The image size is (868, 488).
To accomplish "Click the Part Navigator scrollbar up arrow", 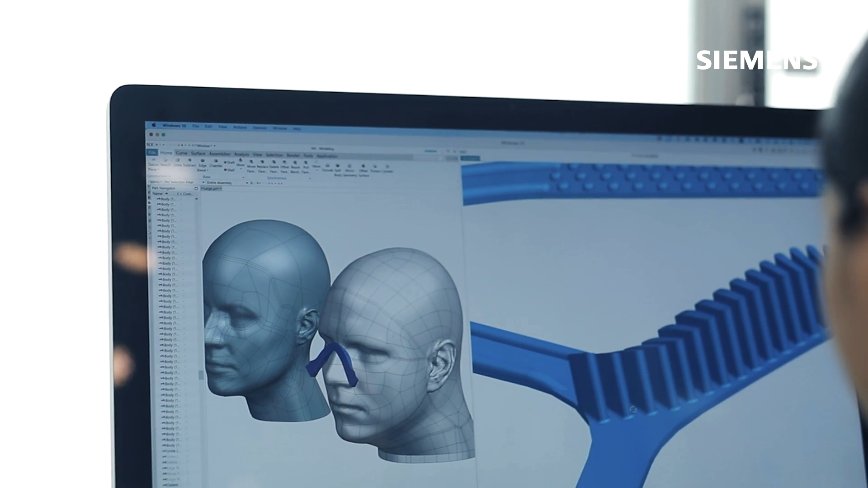I will [197, 199].
